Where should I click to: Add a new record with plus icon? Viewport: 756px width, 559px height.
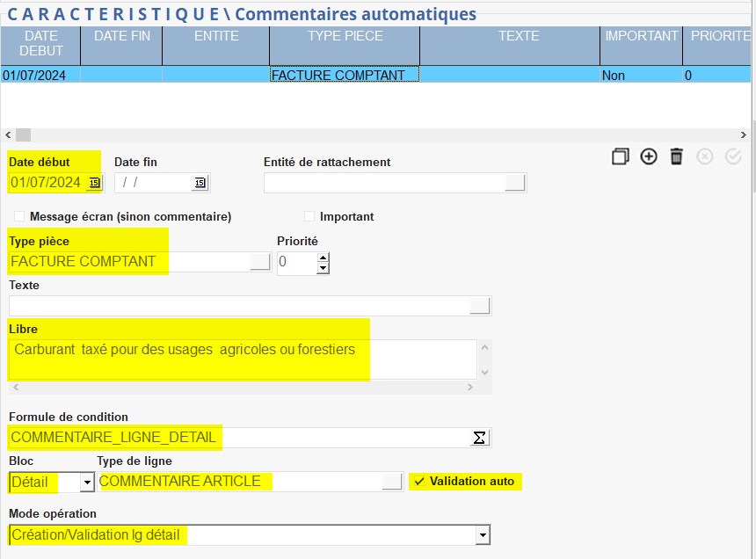click(649, 156)
